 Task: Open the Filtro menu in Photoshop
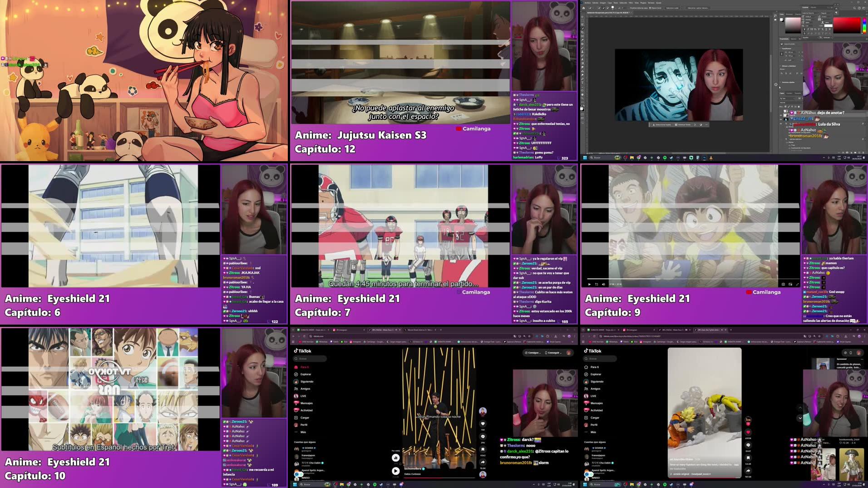pos(631,3)
